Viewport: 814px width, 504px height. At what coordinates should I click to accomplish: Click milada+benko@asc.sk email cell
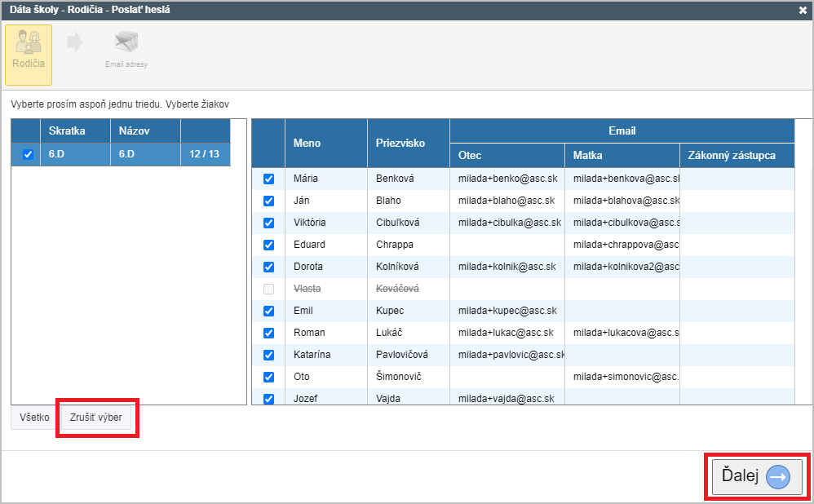(x=507, y=179)
